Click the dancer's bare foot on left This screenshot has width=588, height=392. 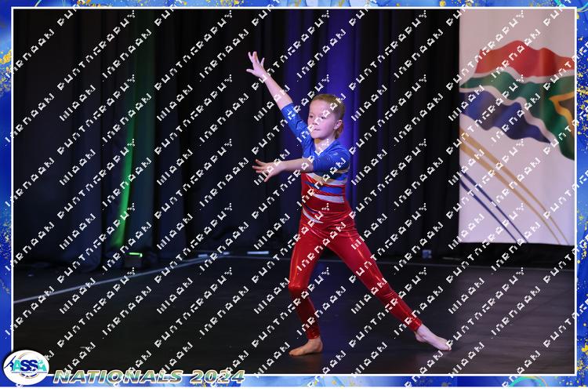[x=307, y=347]
